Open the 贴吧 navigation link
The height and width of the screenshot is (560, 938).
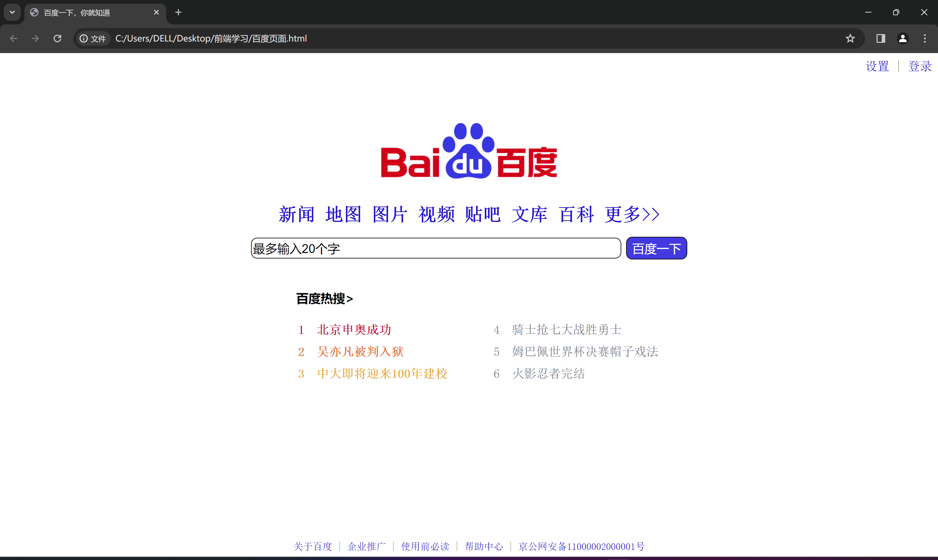[x=483, y=214]
